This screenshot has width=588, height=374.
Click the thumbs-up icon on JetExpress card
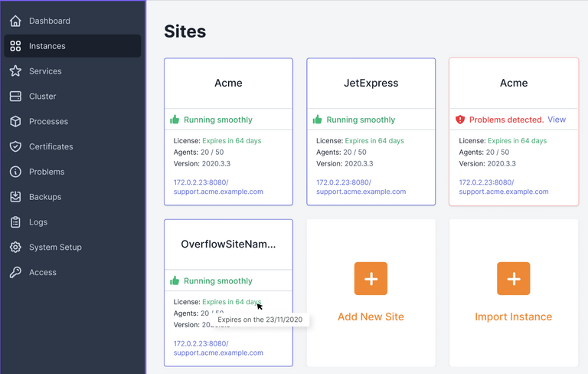coord(317,120)
